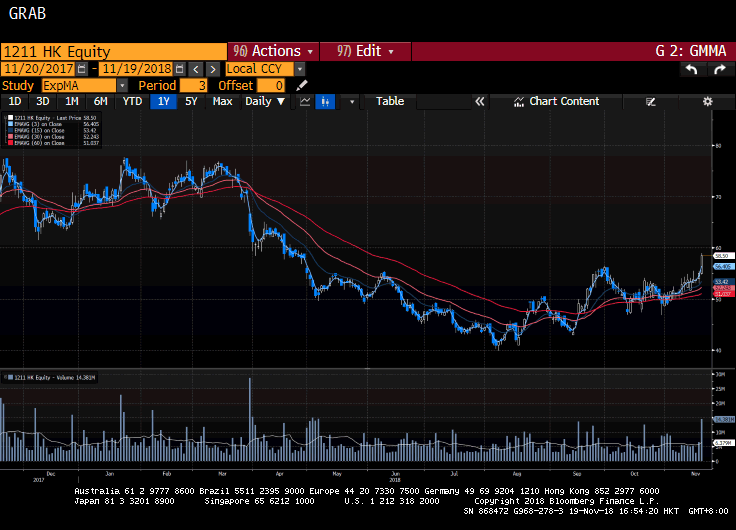Select the 1M time range
736x530 pixels.
click(x=71, y=101)
